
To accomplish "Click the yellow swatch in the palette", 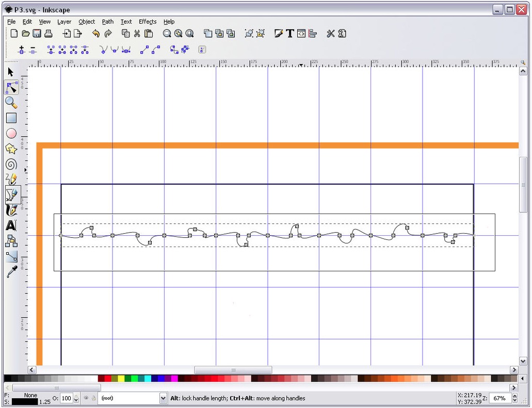I will coord(121,379).
